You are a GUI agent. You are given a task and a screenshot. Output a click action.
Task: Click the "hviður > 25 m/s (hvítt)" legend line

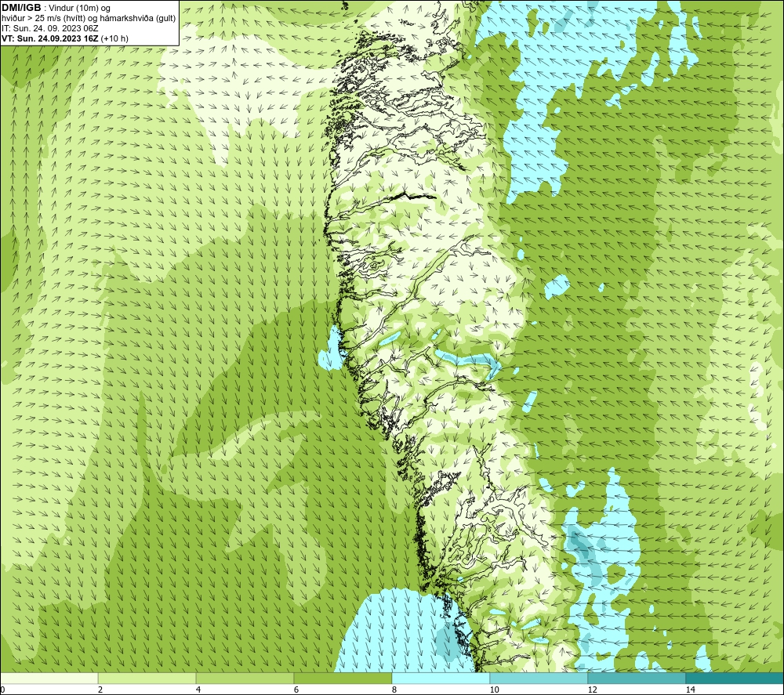pyautogui.click(x=89, y=19)
